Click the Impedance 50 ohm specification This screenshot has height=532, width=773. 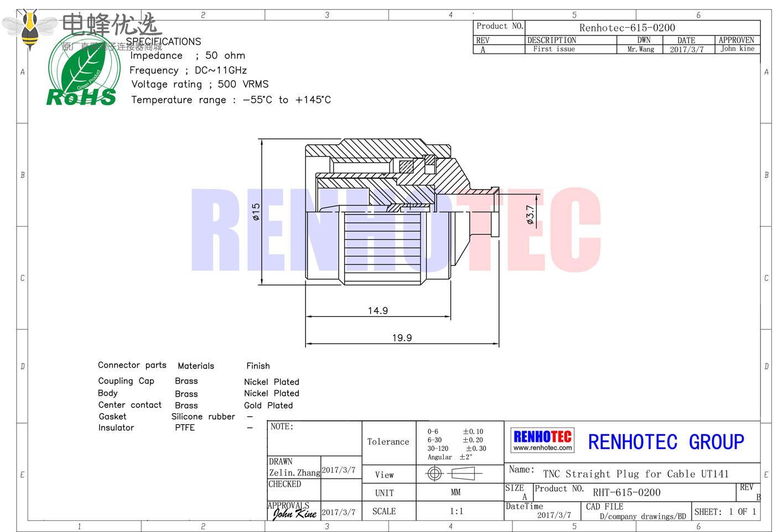[x=188, y=55]
